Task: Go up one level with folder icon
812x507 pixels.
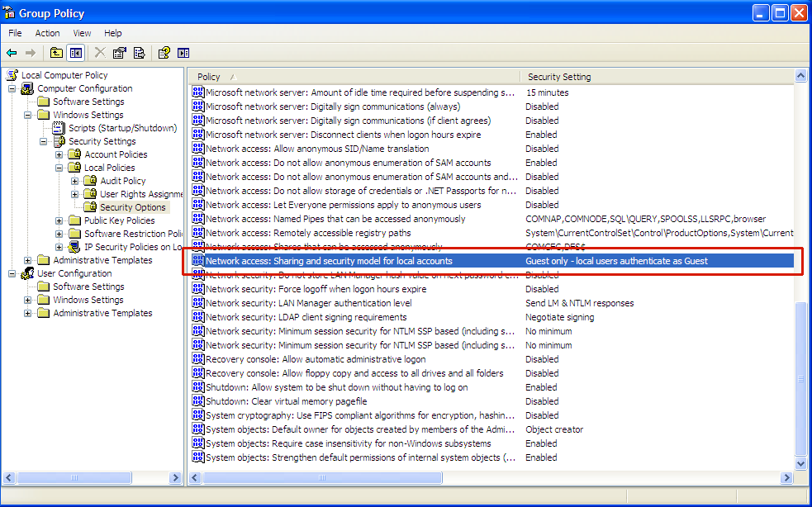Action: (x=56, y=53)
